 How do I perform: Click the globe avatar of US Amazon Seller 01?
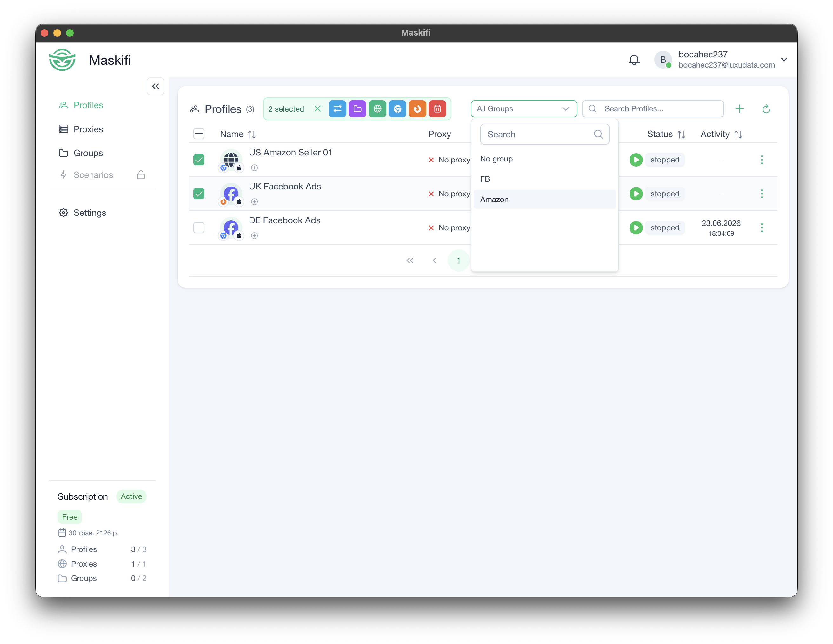pos(231,159)
